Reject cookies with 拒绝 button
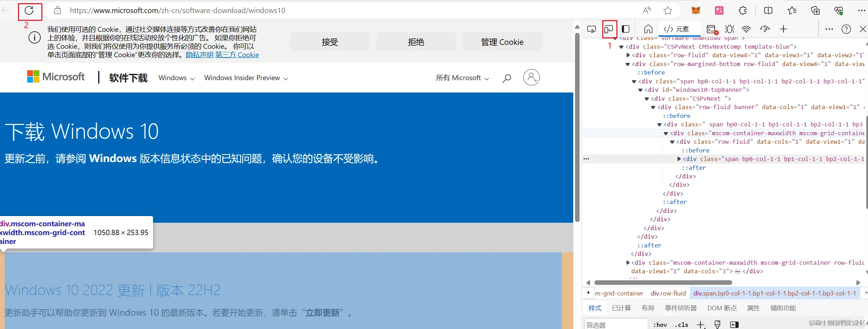This screenshot has width=868, height=329. [416, 42]
